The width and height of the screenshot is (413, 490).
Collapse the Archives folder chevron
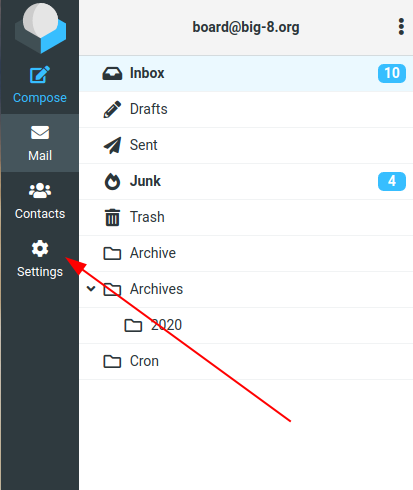[91, 289]
